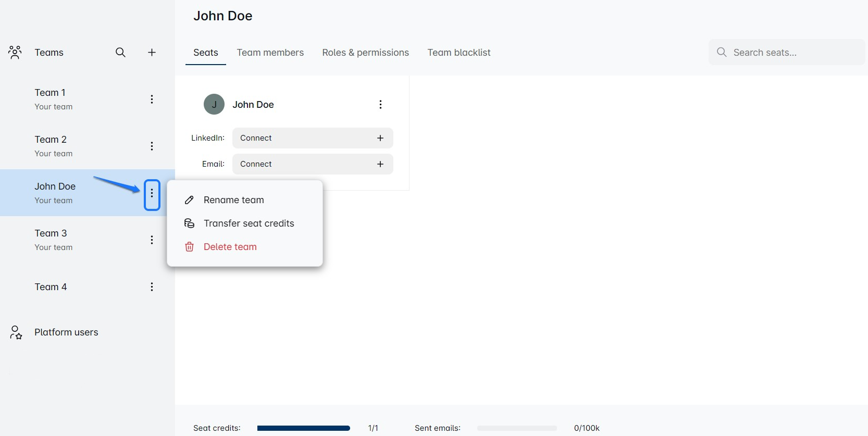The width and height of the screenshot is (868, 436).
Task: Choose Transfer seat credits option
Action: 249,223
